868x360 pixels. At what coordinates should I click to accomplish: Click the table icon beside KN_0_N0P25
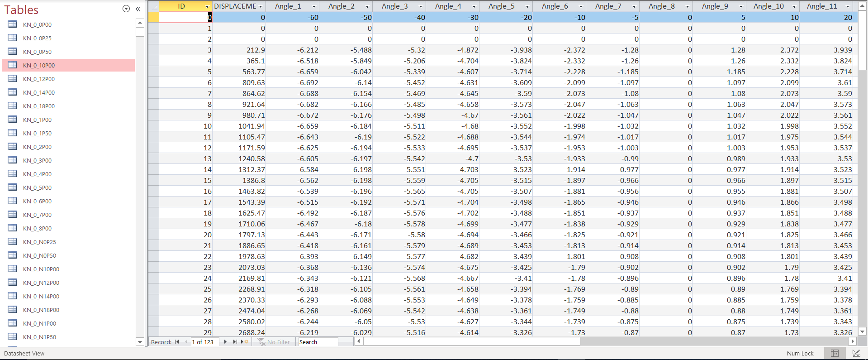(x=13, y=242)
